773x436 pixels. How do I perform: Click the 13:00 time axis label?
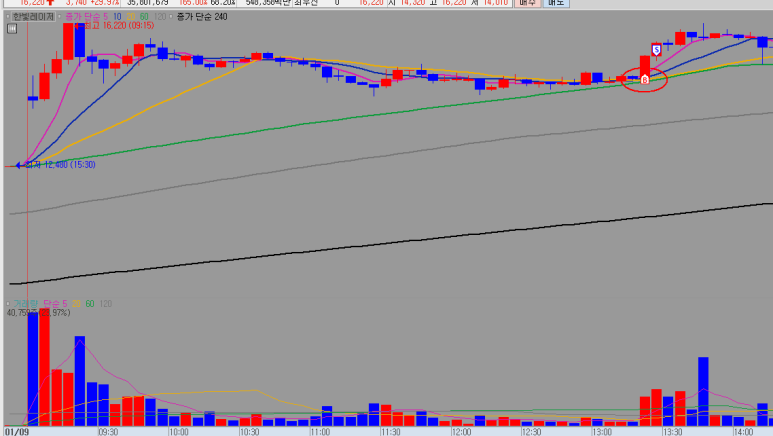[602, 432]
